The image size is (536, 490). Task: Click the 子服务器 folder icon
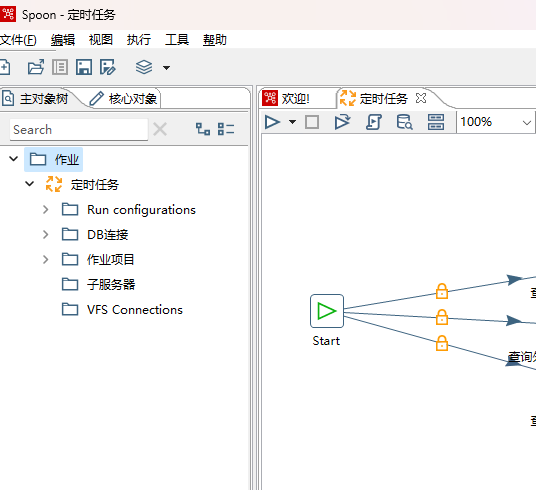click(70, 284)
